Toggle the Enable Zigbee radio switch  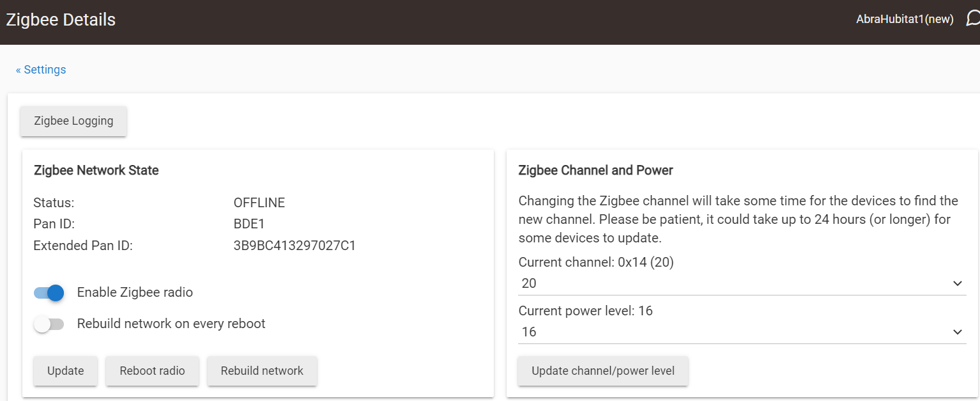[49, 293]
